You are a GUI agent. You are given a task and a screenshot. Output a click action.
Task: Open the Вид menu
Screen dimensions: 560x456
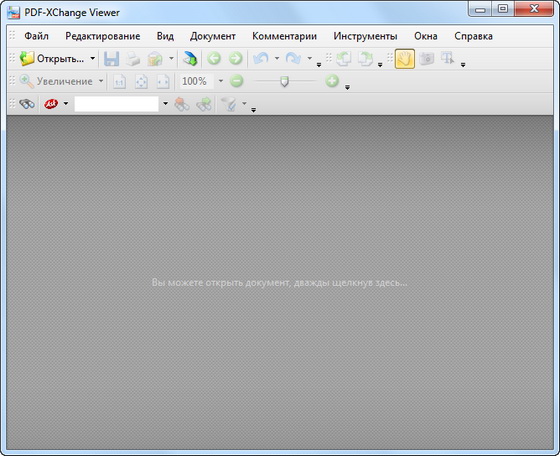click(165, 36)
